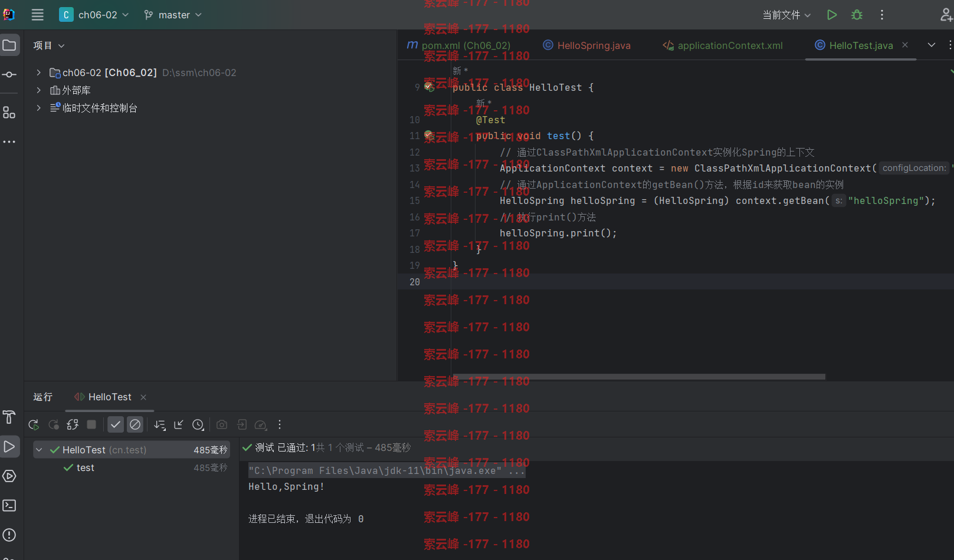Close the HelloTest.java editor tab
The height and width of the screenshot is (560, 954).
pyautogui.click(x=905, y=45)
